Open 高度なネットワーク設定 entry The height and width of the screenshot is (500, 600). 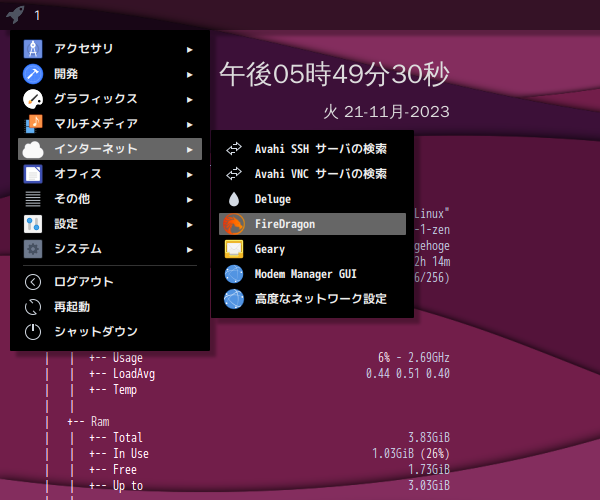[312, 299]
